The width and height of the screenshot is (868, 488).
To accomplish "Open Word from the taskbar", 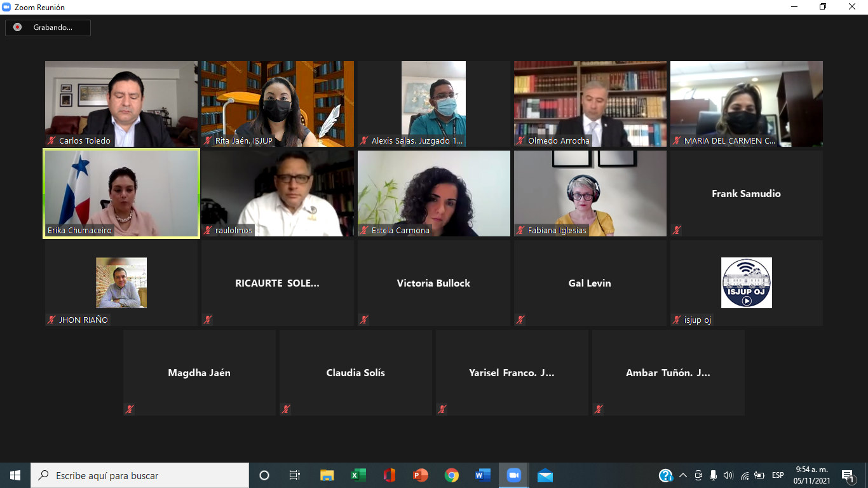I will point(482,475).
